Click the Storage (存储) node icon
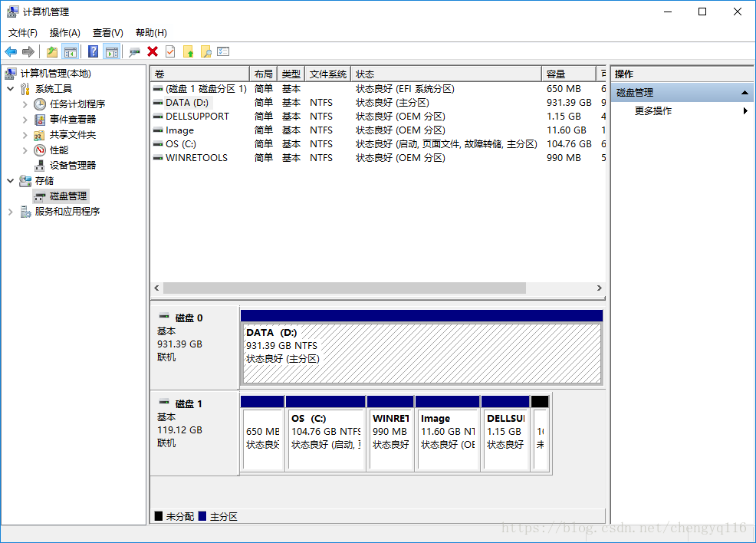The height and width of the screenshot is (543, 756). [25, 181]
